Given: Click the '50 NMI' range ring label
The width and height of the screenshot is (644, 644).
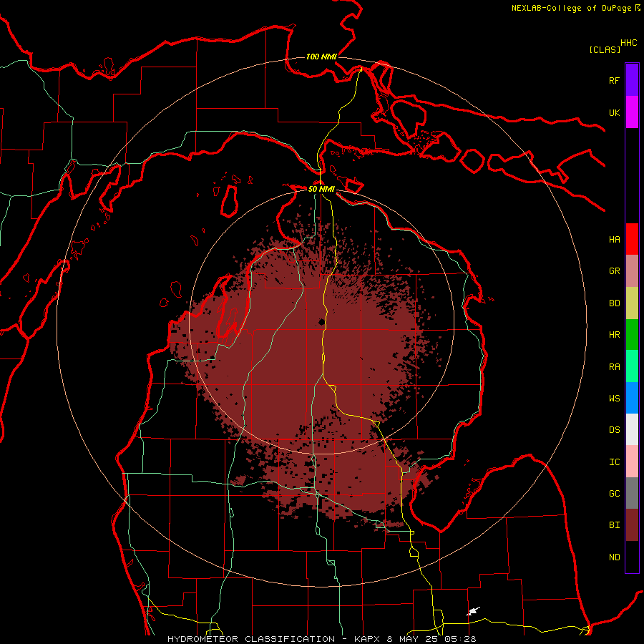Looking at the screenshot, I should [321, 189].
